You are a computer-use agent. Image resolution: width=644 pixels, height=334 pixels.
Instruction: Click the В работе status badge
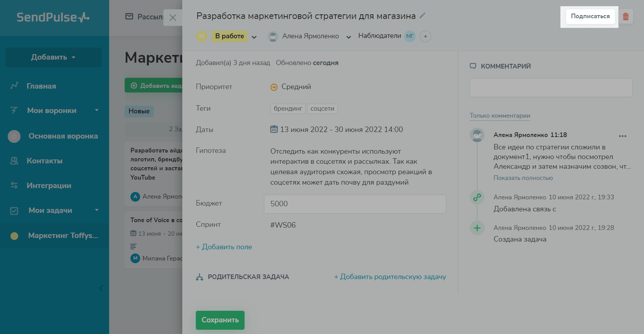pyautogui.click(x=230, y=36)
